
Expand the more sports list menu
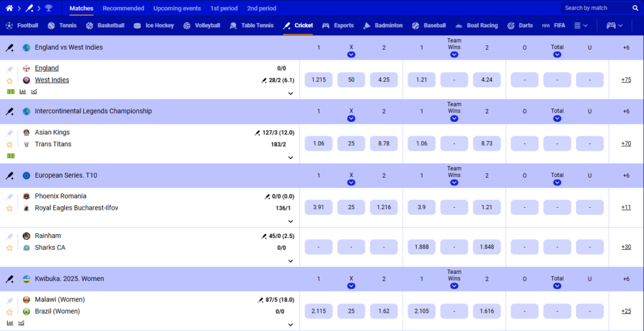click(x=580, y=25)
